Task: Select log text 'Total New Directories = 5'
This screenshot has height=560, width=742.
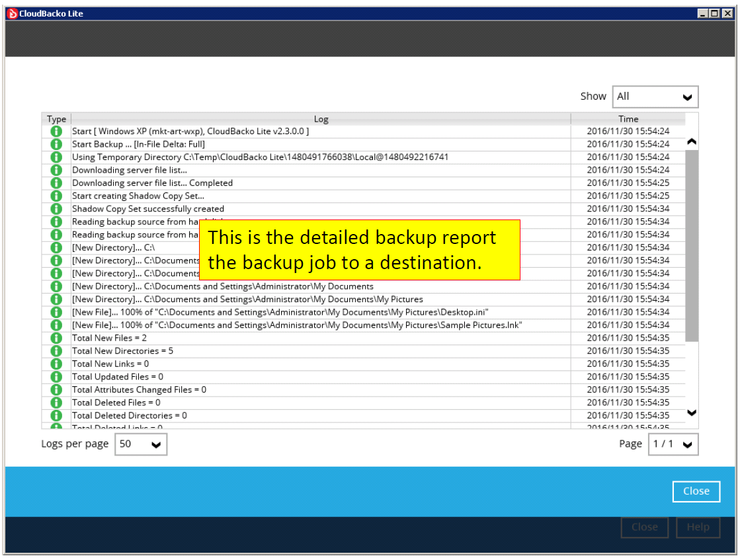Action: [122, 351]
